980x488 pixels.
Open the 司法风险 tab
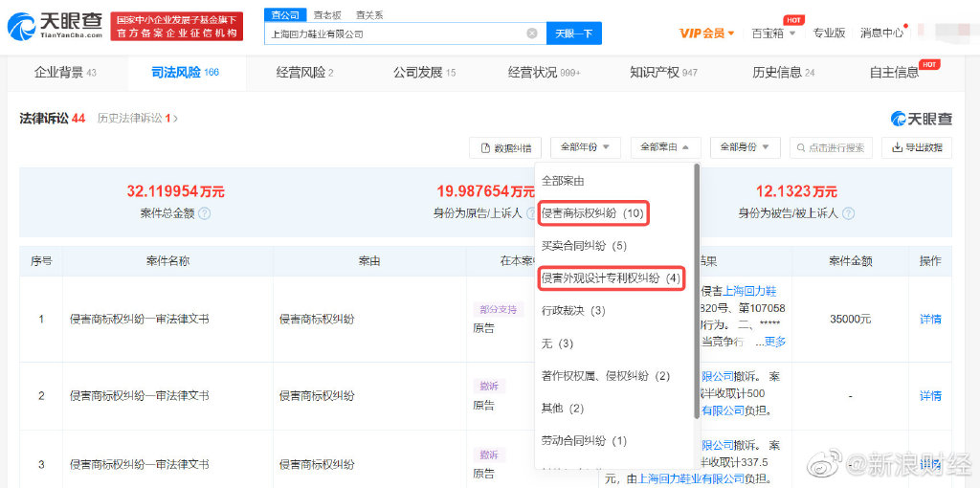[186, 73]
